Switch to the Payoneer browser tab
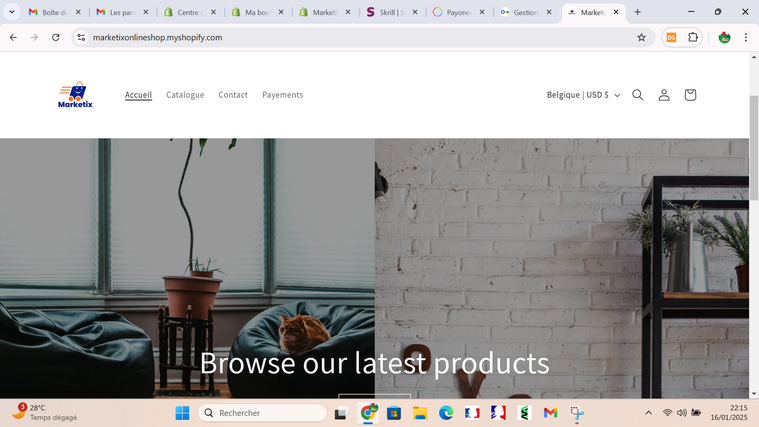This screenshot has height=427, width=759. coord(453,12)
